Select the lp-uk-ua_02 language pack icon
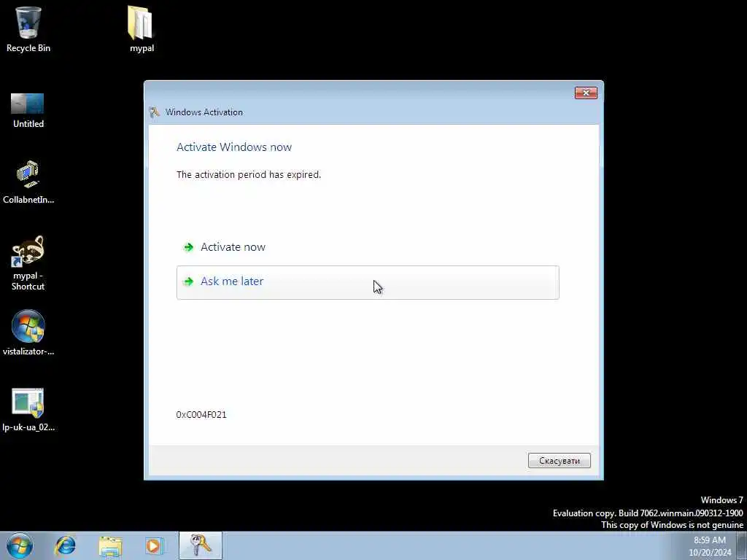This screenshot has width=747, height=560. pyautogui.click(x=28, y=410)
